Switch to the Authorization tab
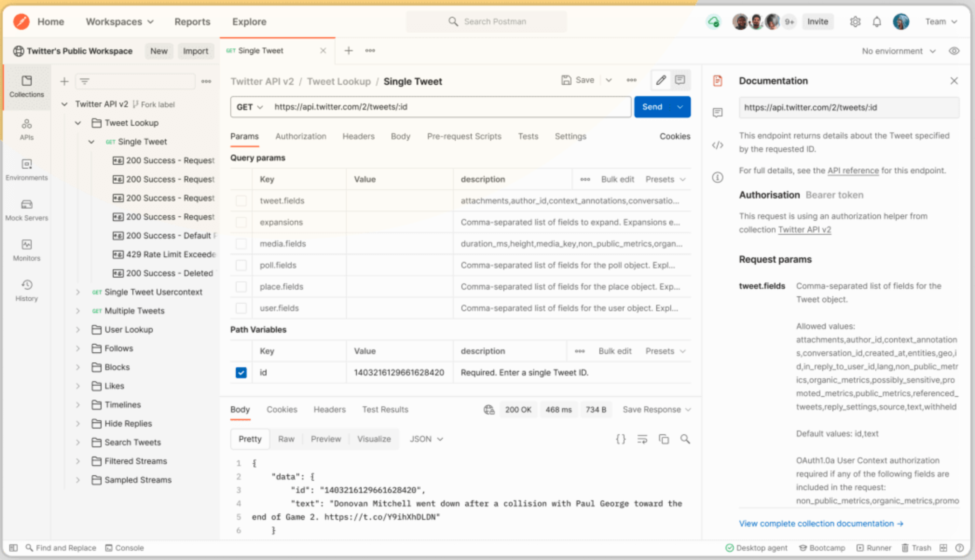975x560 pixels. pyautogui.click(x=301, y=136)
